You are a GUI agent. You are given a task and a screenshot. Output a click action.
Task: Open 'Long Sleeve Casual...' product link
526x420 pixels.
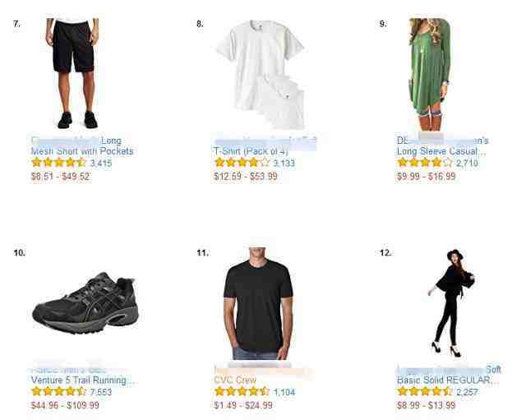pyautogui.click(x=441, y=151)
